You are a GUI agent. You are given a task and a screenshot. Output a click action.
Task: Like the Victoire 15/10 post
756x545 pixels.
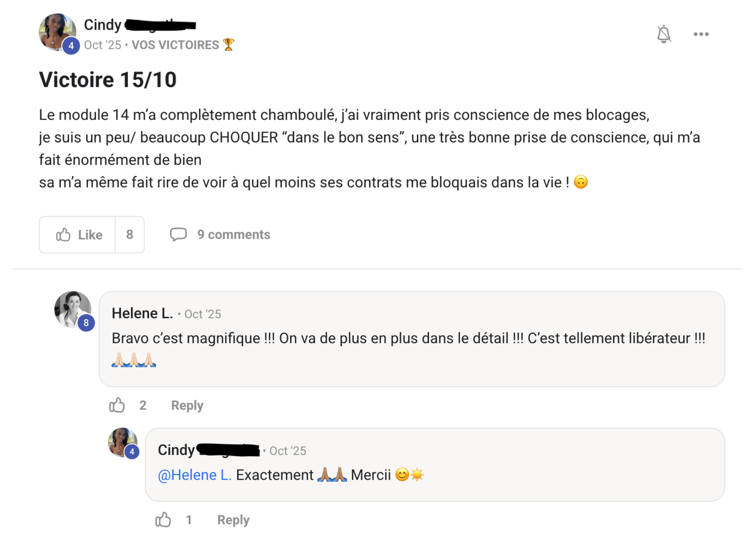(x=78, y=235)
